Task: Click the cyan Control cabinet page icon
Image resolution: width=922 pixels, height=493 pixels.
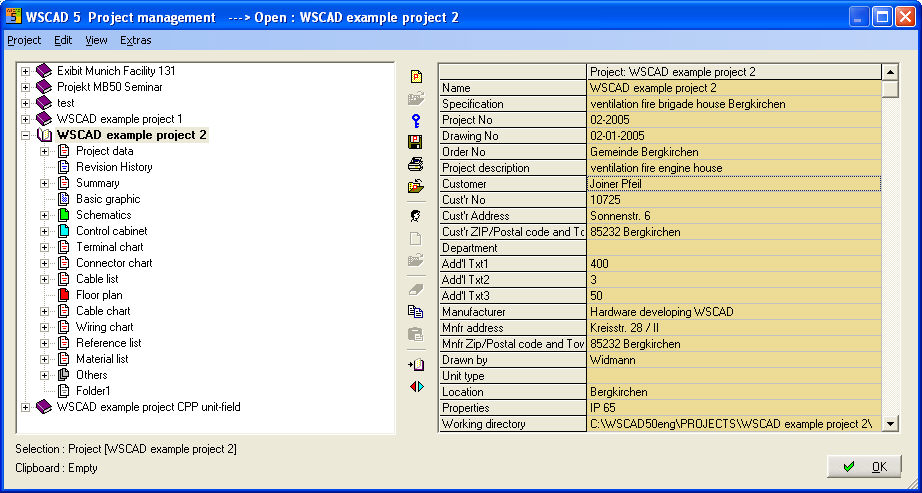Action: [x=64, y=231]
